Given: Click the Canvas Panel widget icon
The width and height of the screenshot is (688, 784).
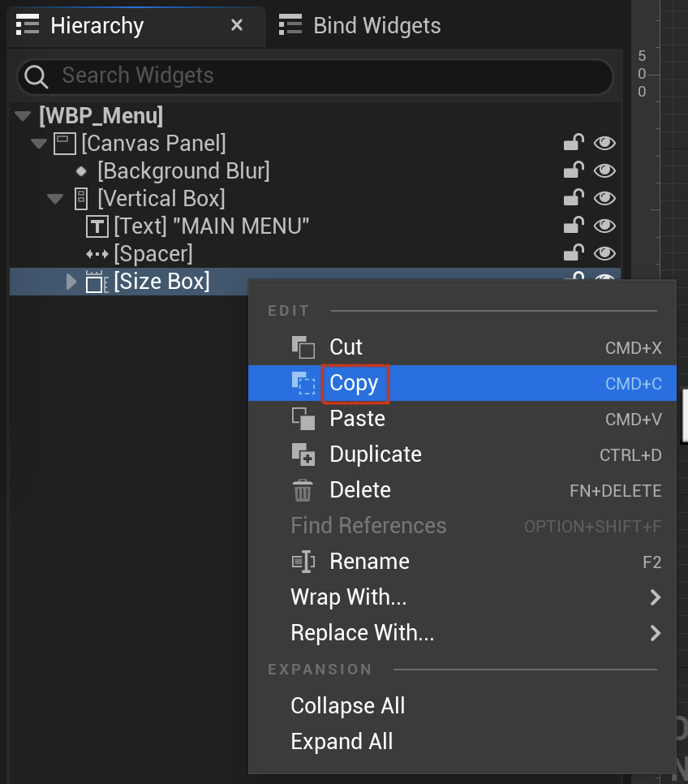Looking at the screenshot, I should coord(65,144).
